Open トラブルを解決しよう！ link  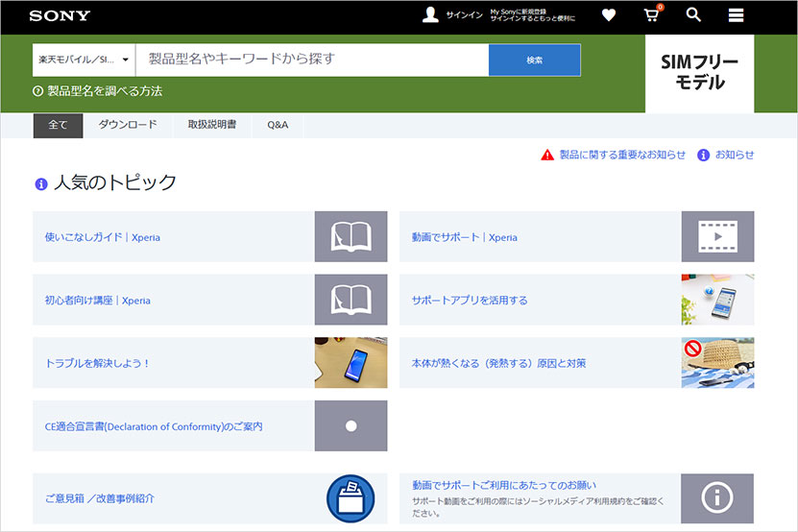(x=97, y=364)
